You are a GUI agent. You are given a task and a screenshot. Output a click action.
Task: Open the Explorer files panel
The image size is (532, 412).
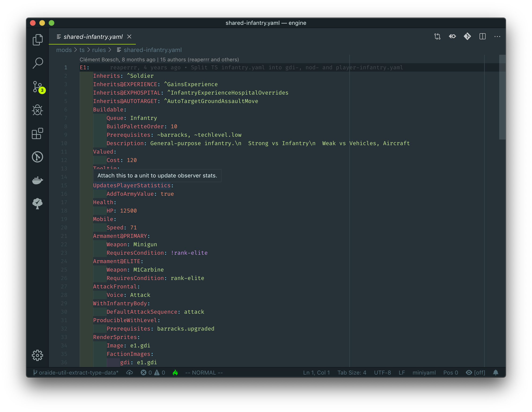pos(37,40)
